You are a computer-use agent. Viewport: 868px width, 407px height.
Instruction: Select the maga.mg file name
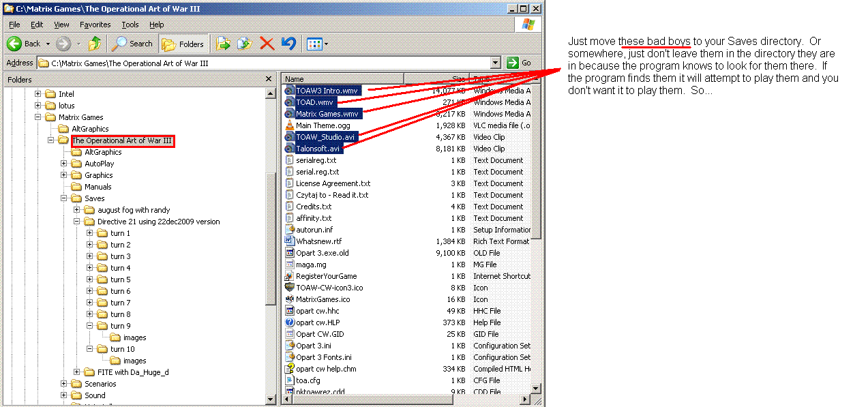coord(311,265)
